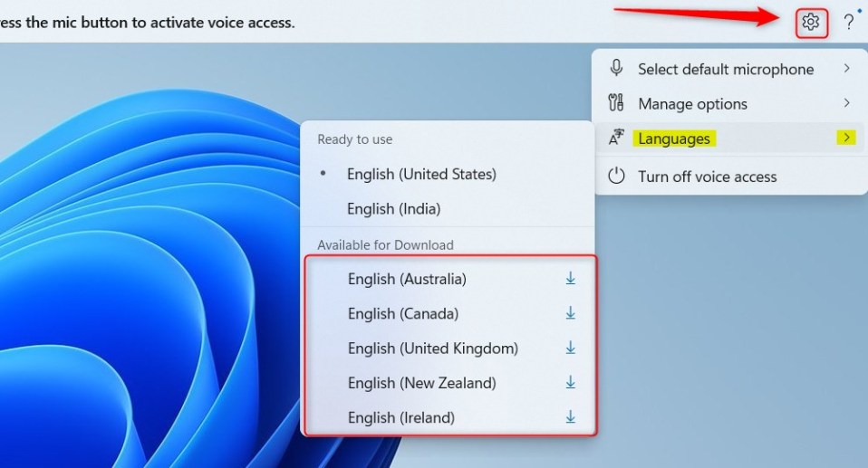Screen dimensions: 868x468
Task: Expand the Languages submenu chevron
Action: pos(846,138)
